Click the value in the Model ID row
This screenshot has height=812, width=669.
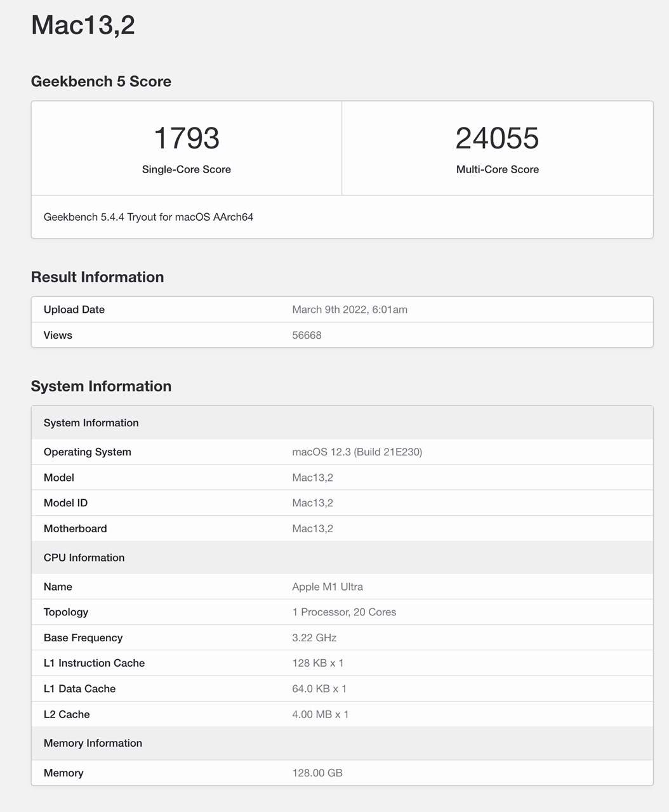312,503
